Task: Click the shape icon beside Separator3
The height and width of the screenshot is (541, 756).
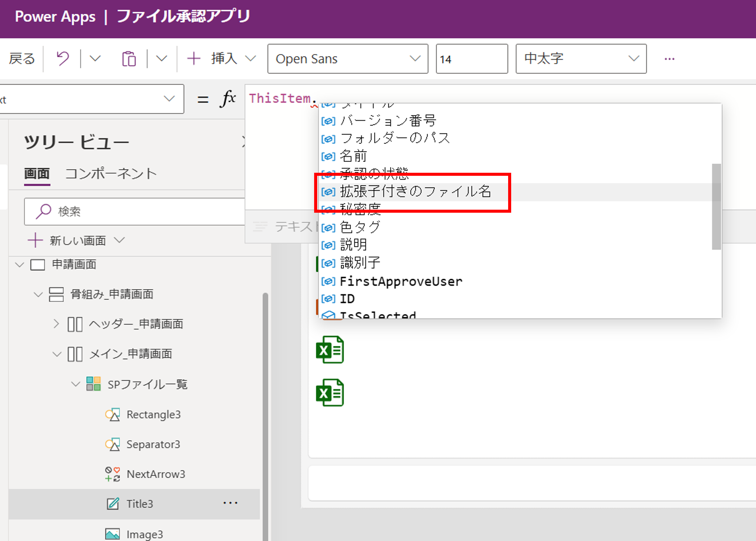Action: (112, 444)
